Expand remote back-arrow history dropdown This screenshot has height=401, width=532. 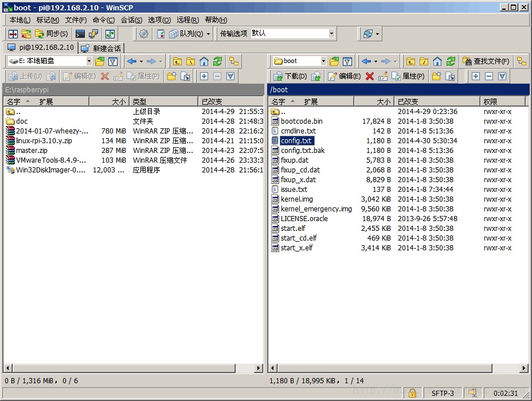(x=375, y=61)
